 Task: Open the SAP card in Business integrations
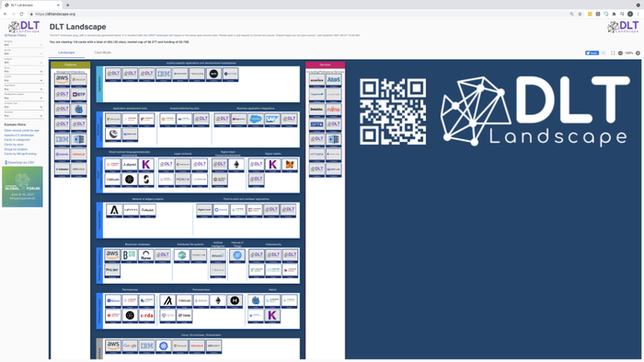coord(272,120)
